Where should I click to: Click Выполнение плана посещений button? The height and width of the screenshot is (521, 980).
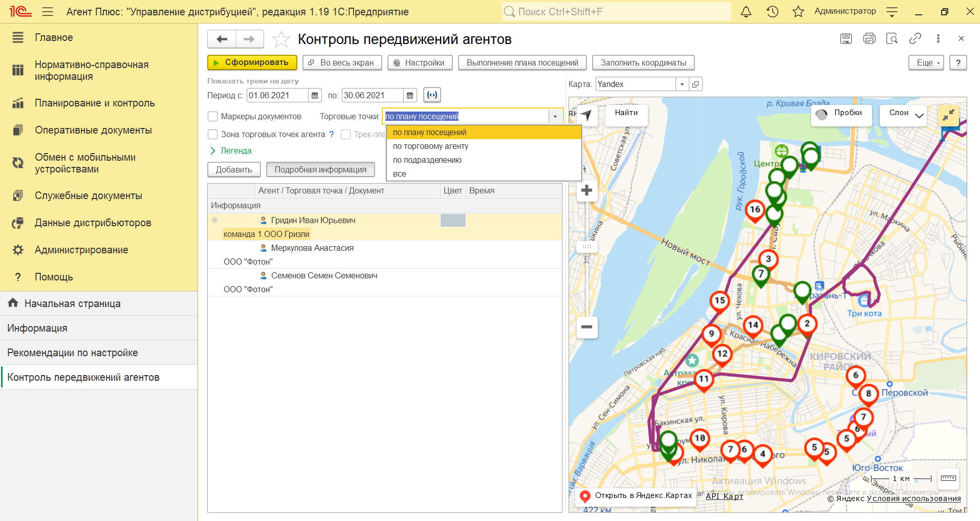pyautogui.click(x=522, y=62)
